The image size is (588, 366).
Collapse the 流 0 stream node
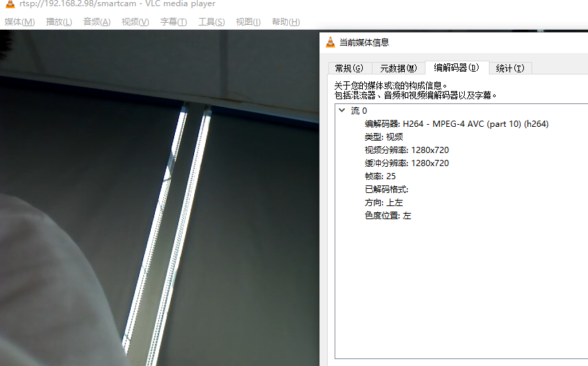[342, 110]
